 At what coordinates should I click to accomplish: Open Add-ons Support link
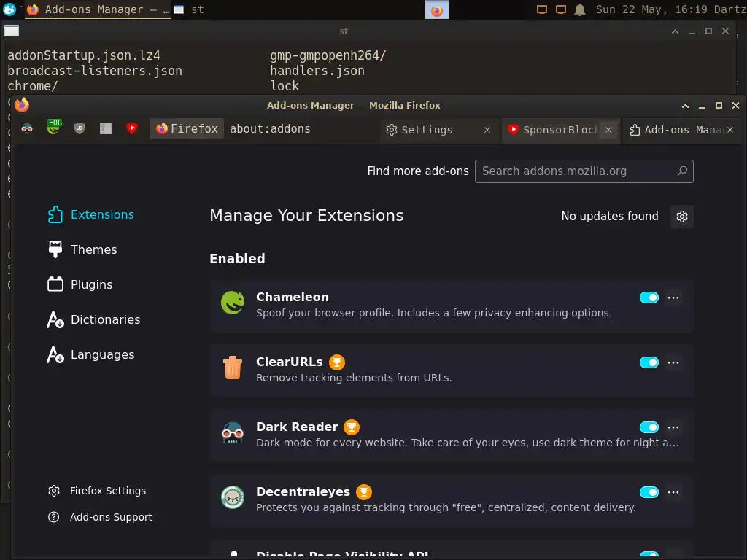(x=100, y=517)
